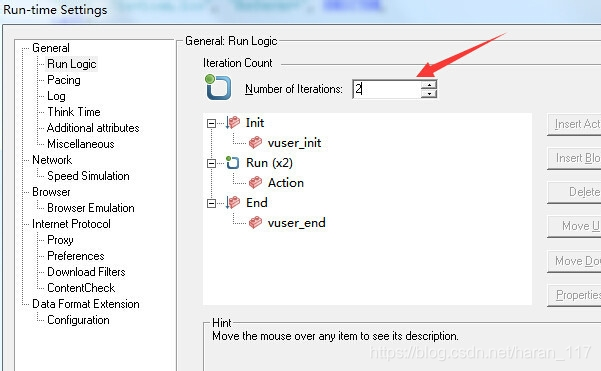The image size is (601, 371).
Task: Collapse the End node
Action: [211, 203]
